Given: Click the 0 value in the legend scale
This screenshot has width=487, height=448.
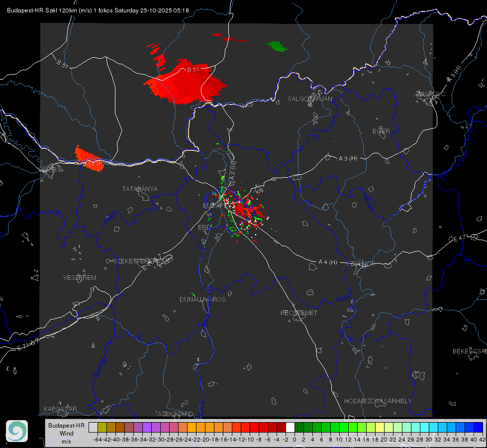Looking at the screenshot, I should click(294, 440).
